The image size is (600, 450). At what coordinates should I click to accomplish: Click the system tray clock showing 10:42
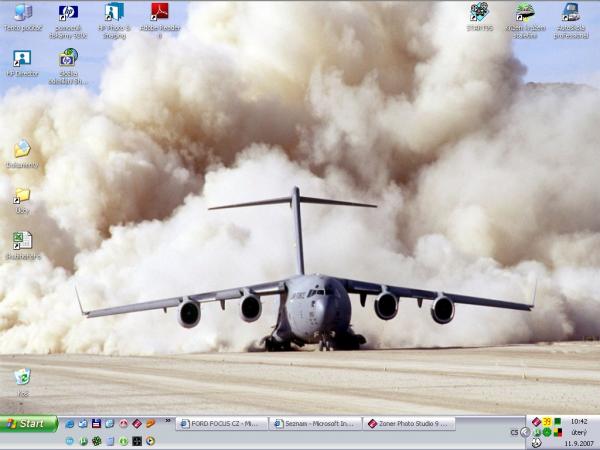578,421
